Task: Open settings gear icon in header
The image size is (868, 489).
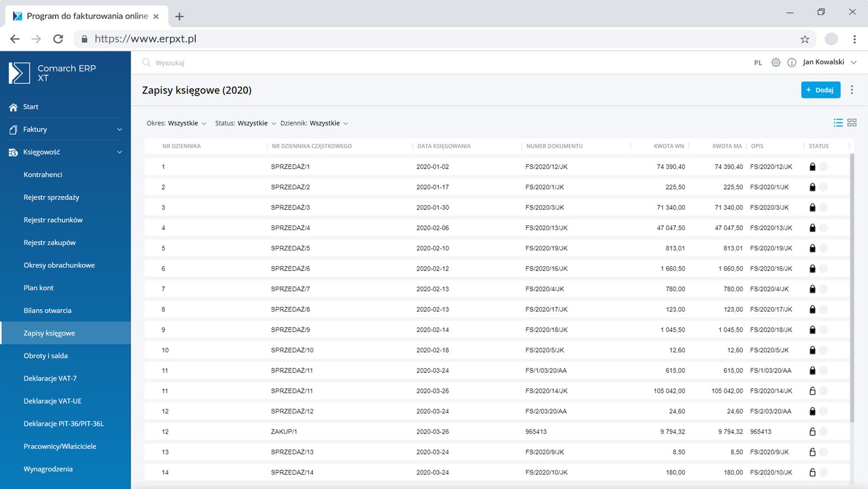Action: point(776,63)
